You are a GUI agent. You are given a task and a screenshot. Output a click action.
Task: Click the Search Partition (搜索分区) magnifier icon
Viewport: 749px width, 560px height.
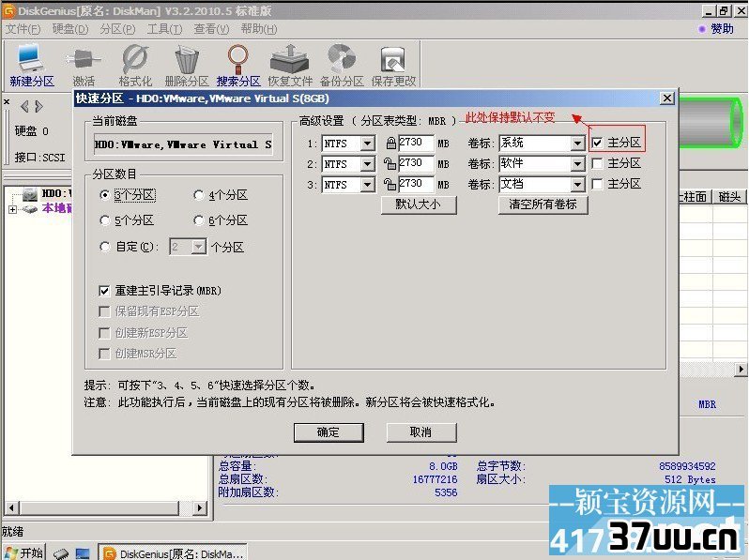pyautogui.click(x=237, y=65)
